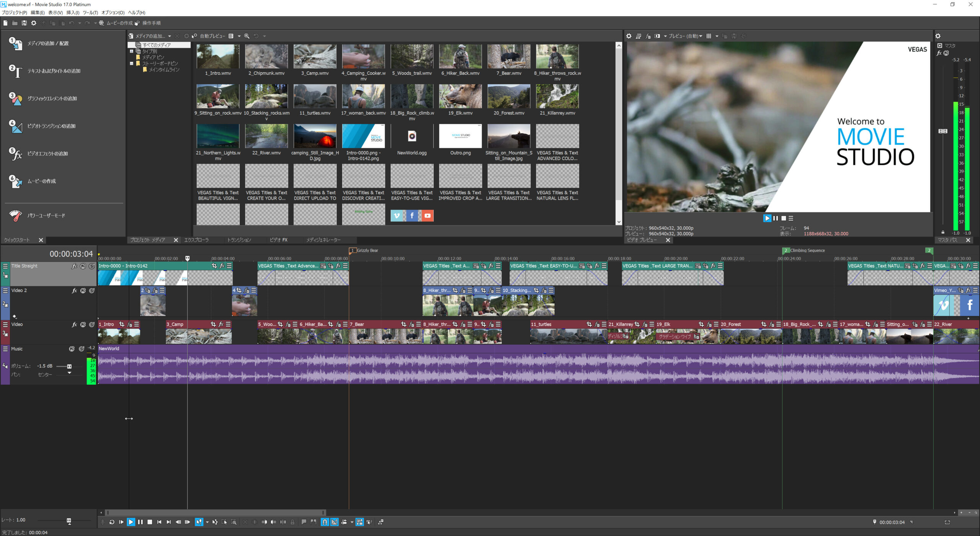Solo the Video 2 track
The height and width of the screenshot is (536, 980).
pyautogui.click(x=92, y=291)
